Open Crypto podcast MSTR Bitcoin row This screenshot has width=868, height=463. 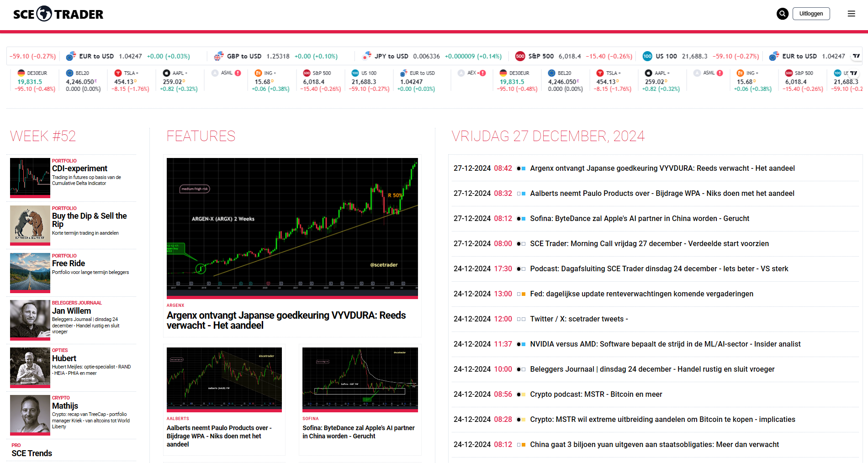point(596,395)
